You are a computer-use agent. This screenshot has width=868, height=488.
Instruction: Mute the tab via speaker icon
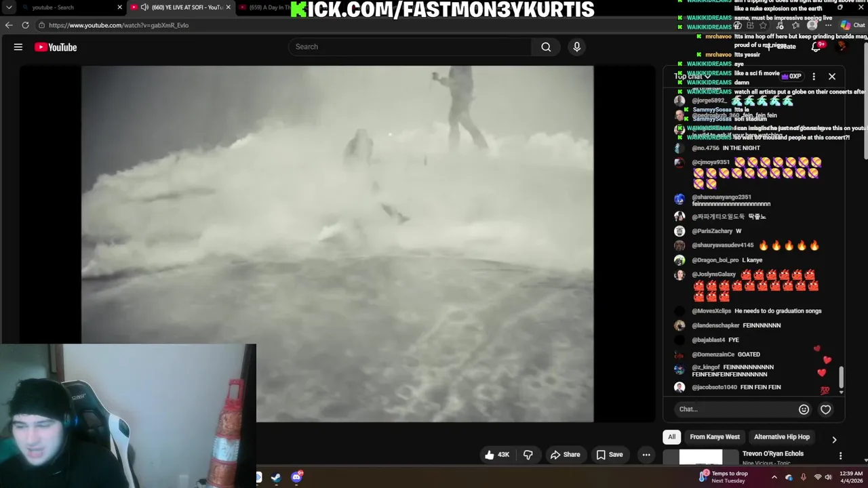point(144,7)
